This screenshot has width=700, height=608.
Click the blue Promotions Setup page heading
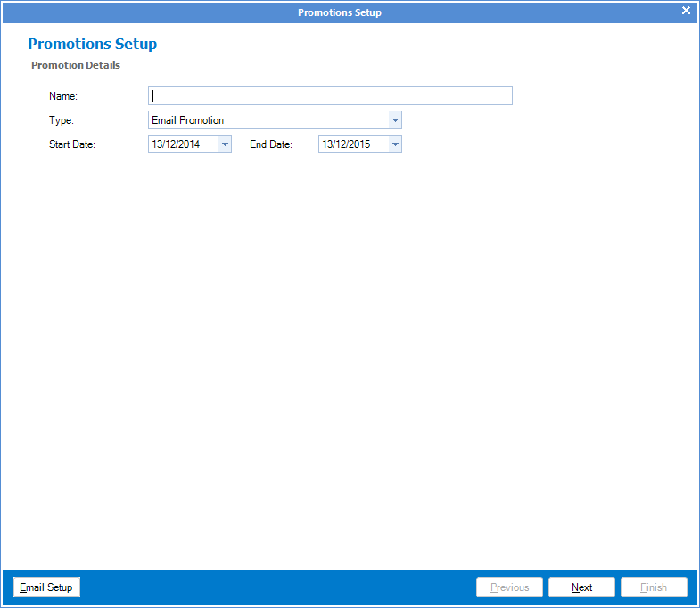click(92, 44)
